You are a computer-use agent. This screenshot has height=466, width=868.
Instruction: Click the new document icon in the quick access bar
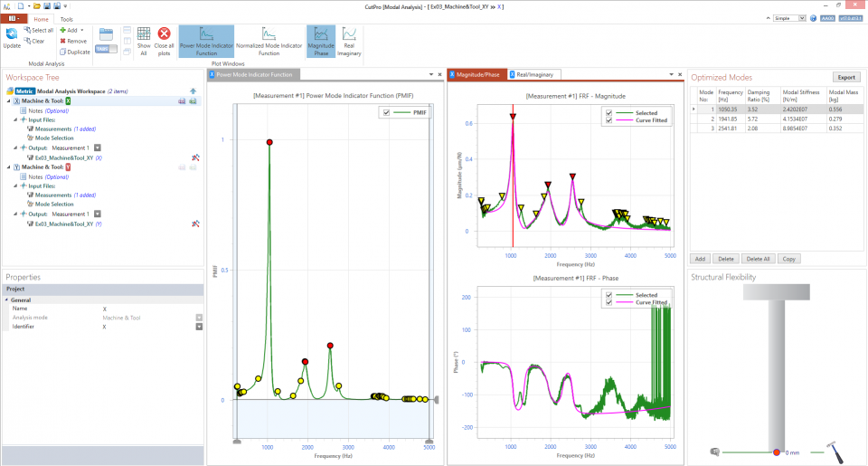(21, 6)
